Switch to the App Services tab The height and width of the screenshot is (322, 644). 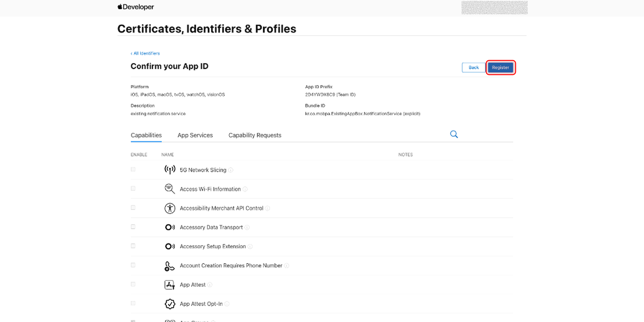195,135
